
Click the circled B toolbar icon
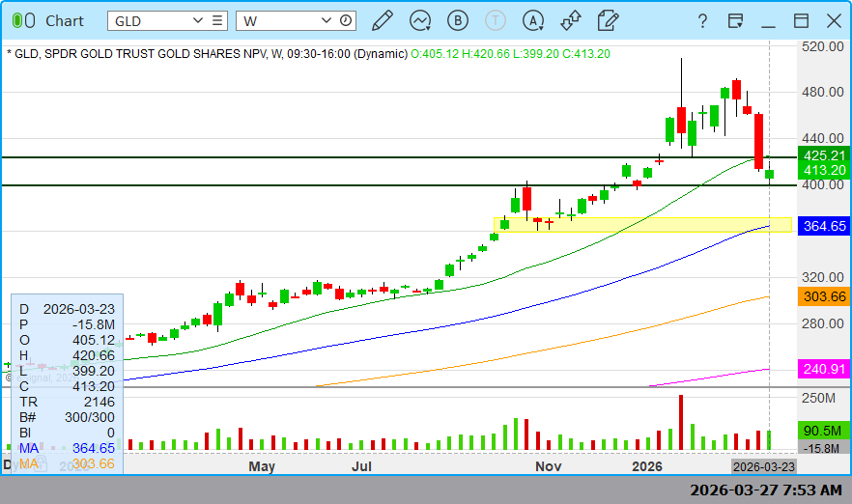pos(458,20)
